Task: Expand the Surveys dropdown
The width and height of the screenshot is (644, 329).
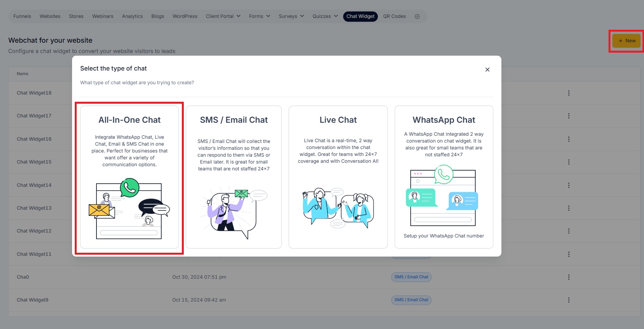Action: 291,16
